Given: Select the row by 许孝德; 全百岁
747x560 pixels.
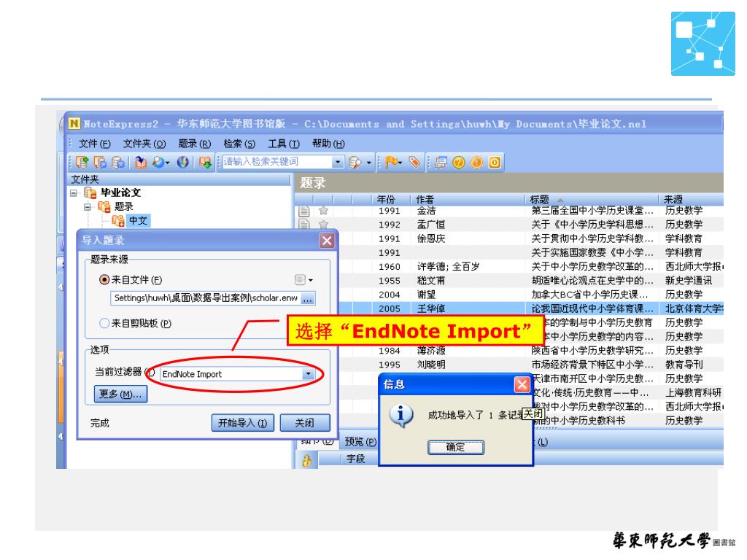Looking at the screenshot, I should 531,267.
